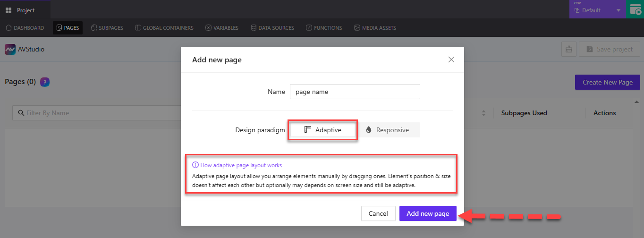Select the Responsive design paradigm
This screenshot has height=238, width=644.
click(388, 130)
